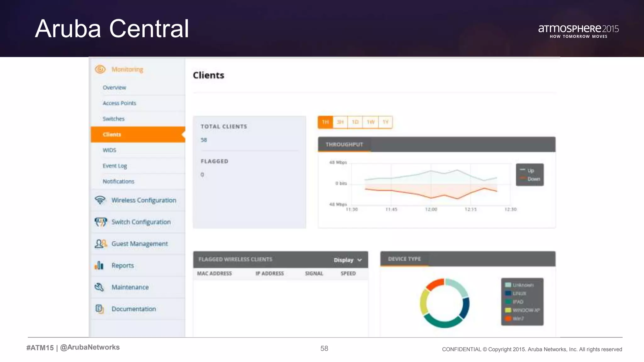The image size is (644, 362).
Task: Select the Throughput tab header
Action: coord(344,145)
